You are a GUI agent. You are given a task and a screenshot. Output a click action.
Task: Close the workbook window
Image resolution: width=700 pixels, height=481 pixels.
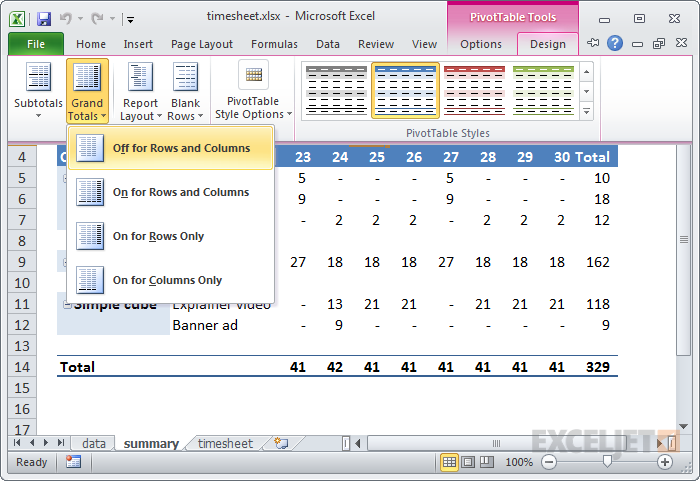coord(681,43)
